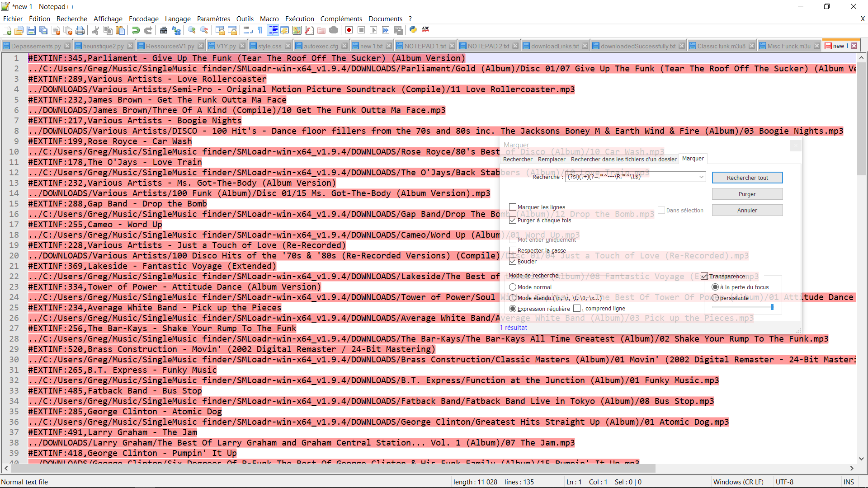Click the Replace toolbar icon
This screenshot has height=488, width=868.
pyautogui.click(x=176, y=30)
